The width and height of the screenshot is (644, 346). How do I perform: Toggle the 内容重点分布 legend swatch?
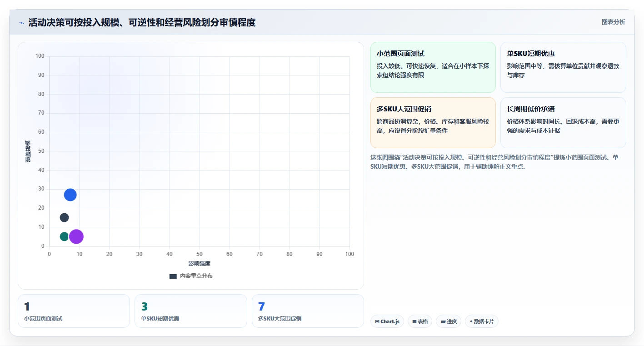173,276
